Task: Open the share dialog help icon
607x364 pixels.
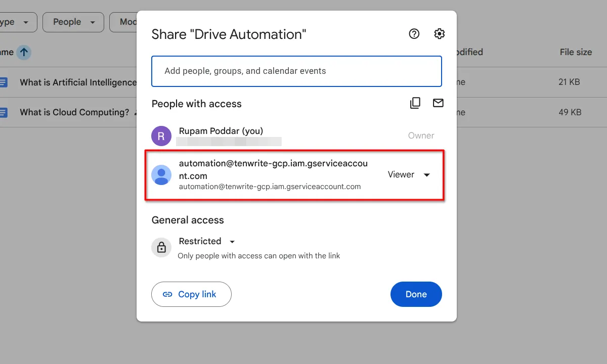Action: pyautogui.click(x=414, y=33)
